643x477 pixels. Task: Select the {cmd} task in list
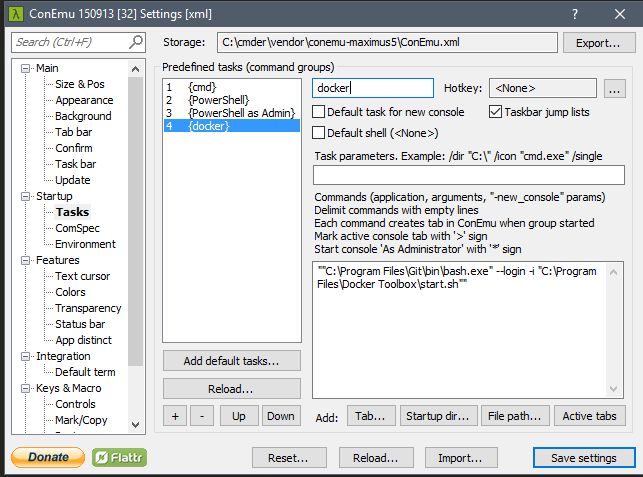pos(232,87)
